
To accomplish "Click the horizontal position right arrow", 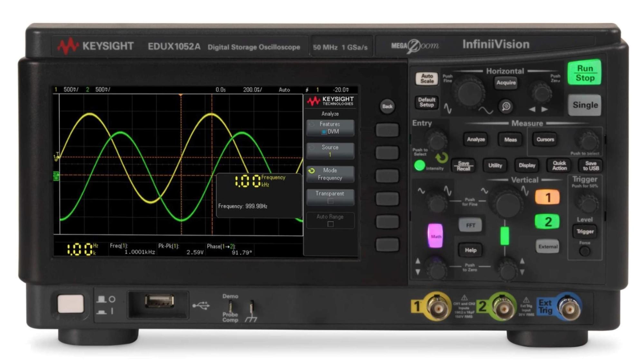I will pos(545,109).
